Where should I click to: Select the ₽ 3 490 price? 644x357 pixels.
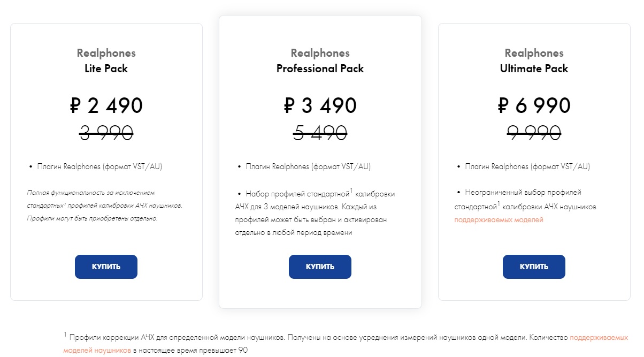[x=320, y=105]
